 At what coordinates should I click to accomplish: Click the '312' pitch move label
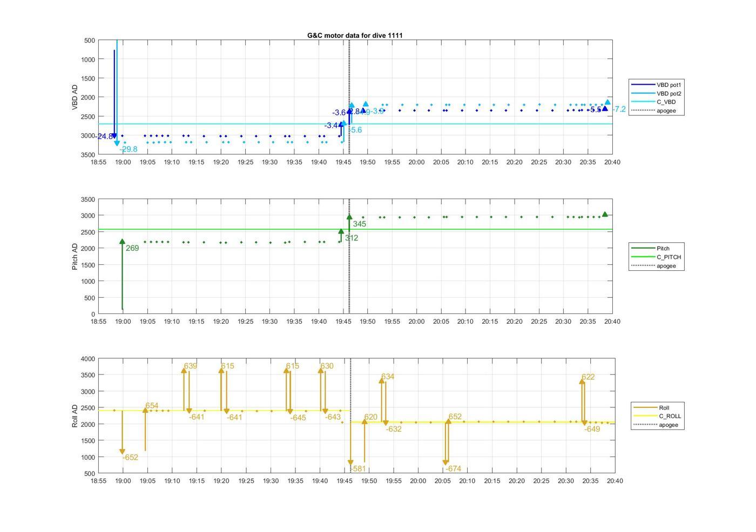[352, 238]
